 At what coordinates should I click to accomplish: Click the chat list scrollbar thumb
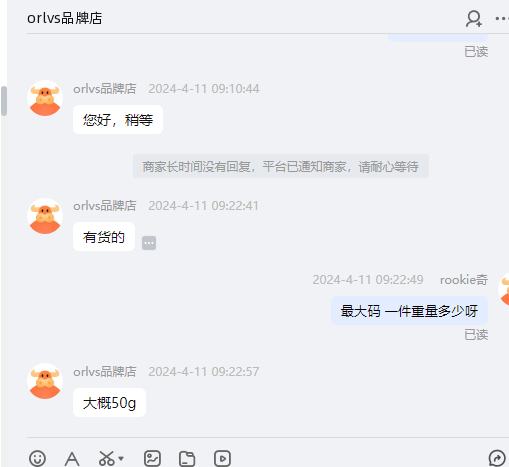pyautogui.click(x=4, y=101)
